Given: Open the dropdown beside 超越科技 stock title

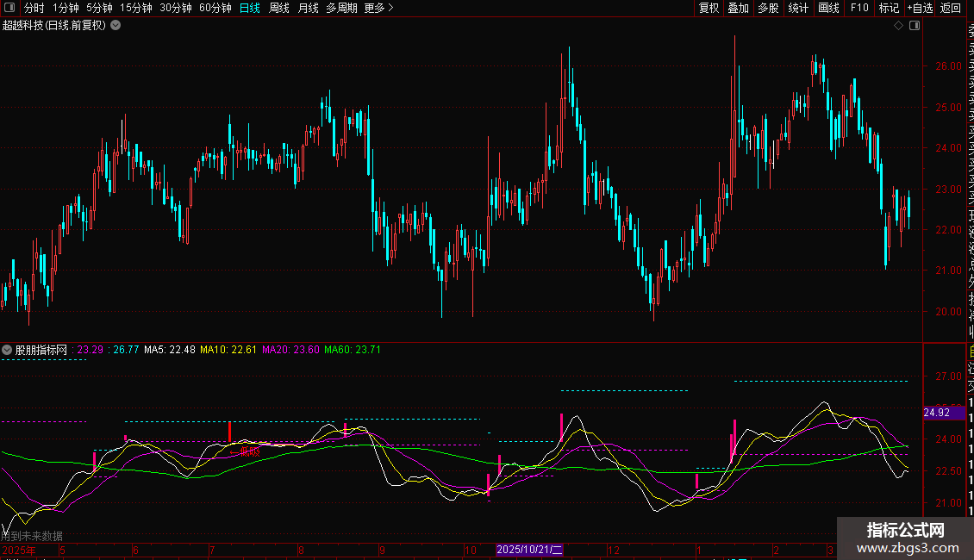Looking at the screenshot, I should tap(116, 26).
